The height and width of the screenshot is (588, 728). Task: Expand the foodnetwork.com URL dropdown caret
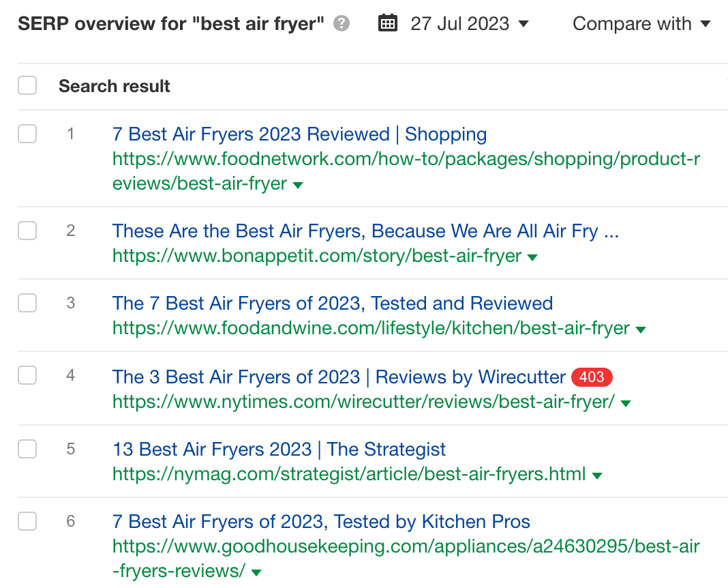tap(298, 184)
